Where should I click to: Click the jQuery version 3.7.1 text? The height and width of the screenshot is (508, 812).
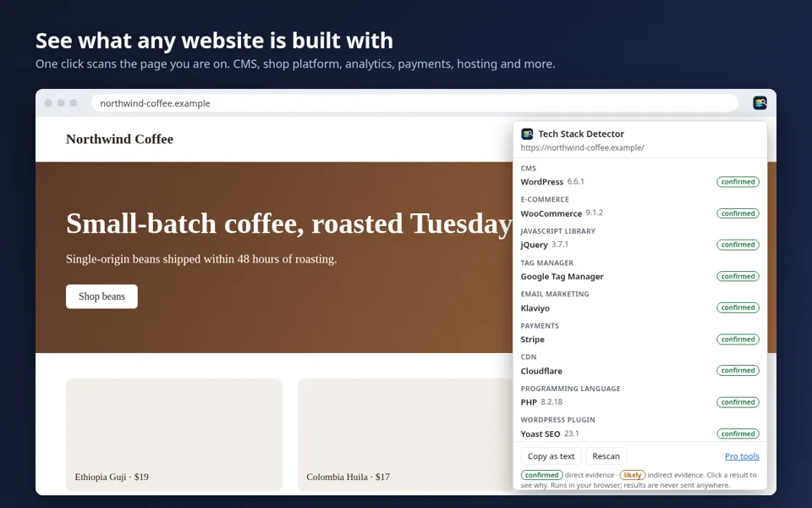(560, 244)
